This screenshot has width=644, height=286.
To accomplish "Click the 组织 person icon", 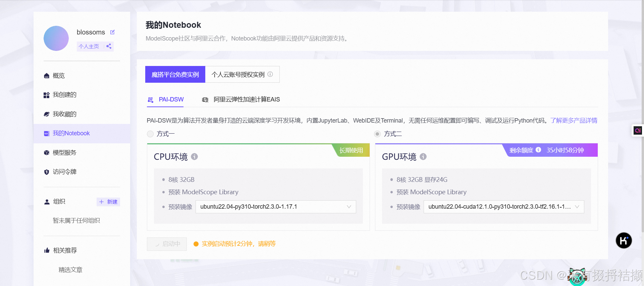I will (x=47, y=202).
